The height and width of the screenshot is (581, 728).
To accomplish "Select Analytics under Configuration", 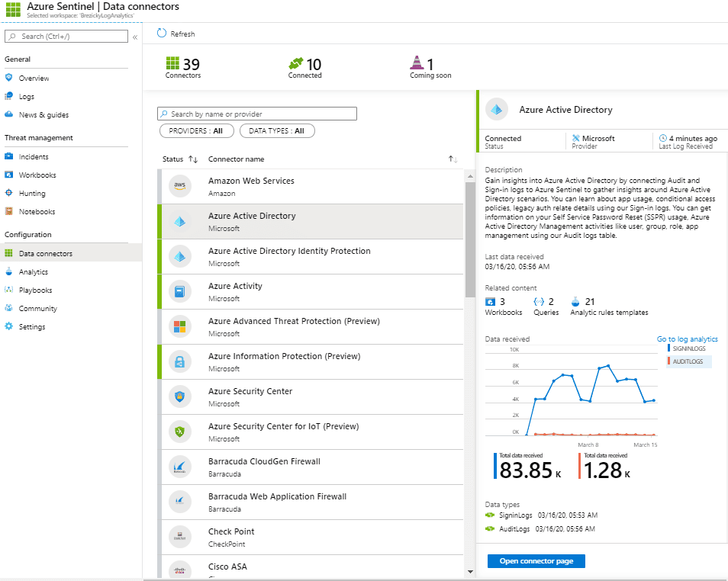I will tap(34, 272).
